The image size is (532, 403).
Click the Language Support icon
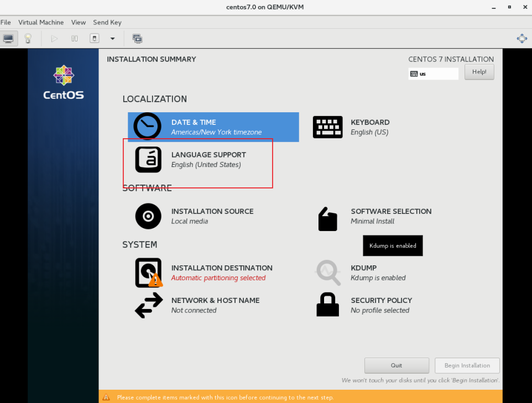(x=148, y=159)
